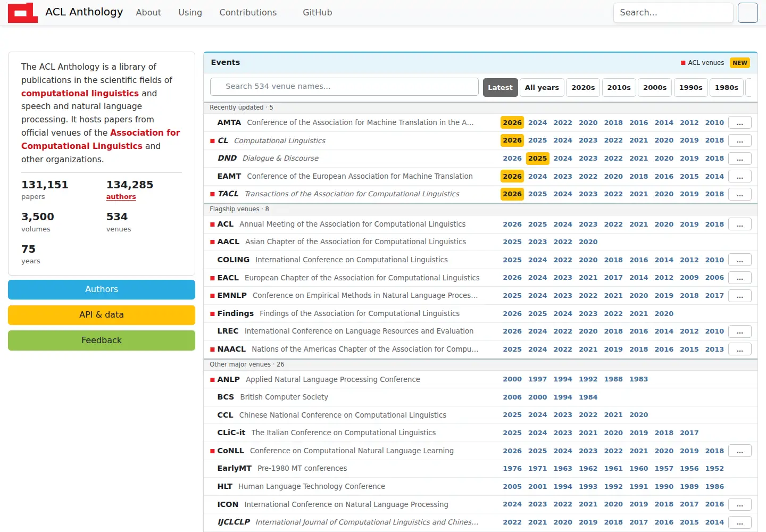766x532 pixels.
Task: Open the COLING venue link
Action: point(233,260)
